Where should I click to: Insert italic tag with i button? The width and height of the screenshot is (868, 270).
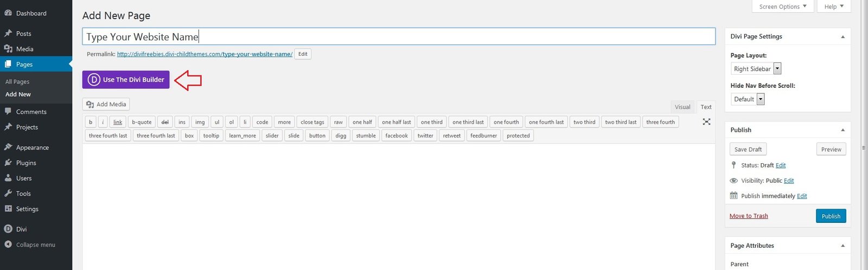pyautogui.click(x=103, y=122)
